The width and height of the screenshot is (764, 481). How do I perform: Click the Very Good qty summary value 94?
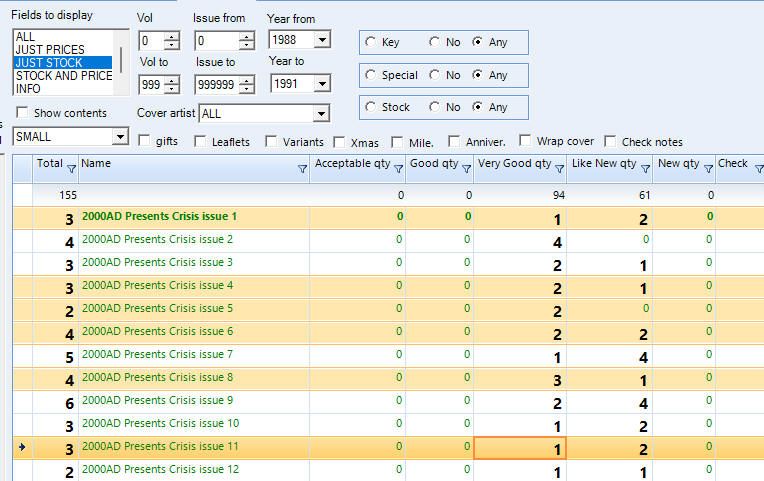(558, 195)
